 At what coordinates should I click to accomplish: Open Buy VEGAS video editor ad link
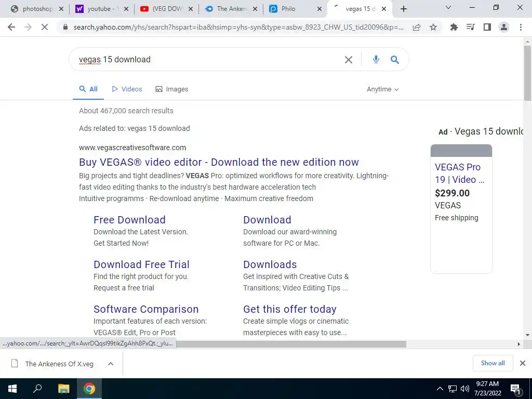pyautogui.click(x=219, y=162)
